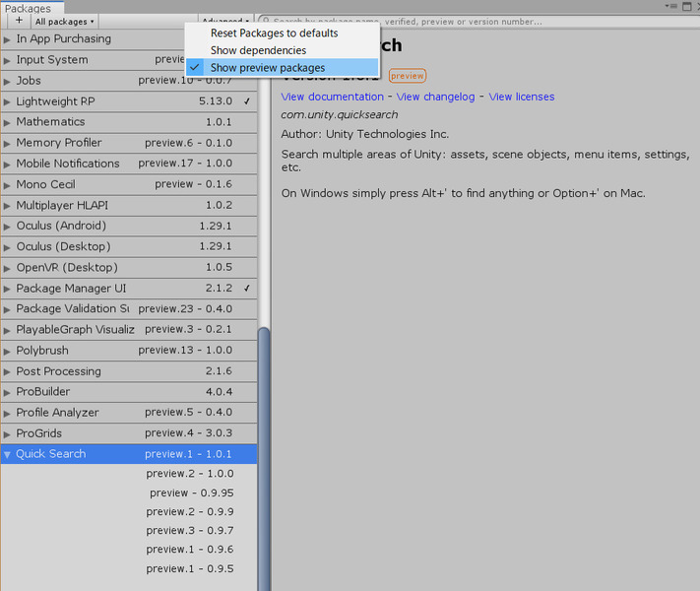Click the plus add package button
The image size is (700, 591).
[x=19, y=21]
